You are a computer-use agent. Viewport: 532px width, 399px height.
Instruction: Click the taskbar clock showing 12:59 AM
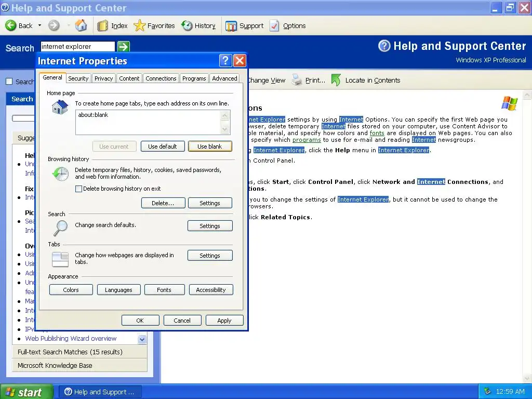tap(510, 392)
